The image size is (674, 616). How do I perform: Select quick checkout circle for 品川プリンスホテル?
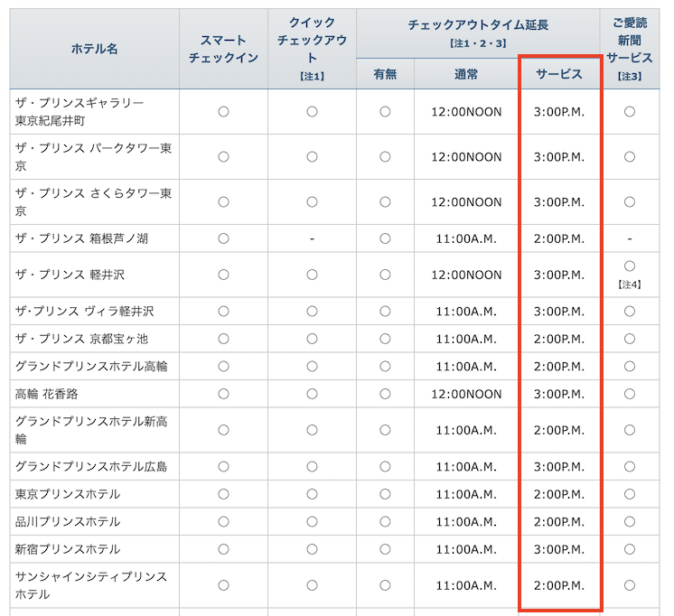coord(312,521)
